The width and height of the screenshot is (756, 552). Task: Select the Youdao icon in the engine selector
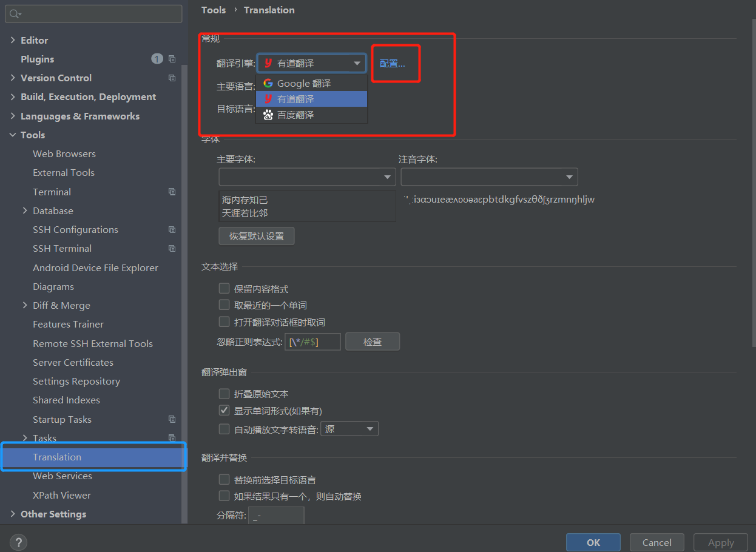click(x=268, y=62)
